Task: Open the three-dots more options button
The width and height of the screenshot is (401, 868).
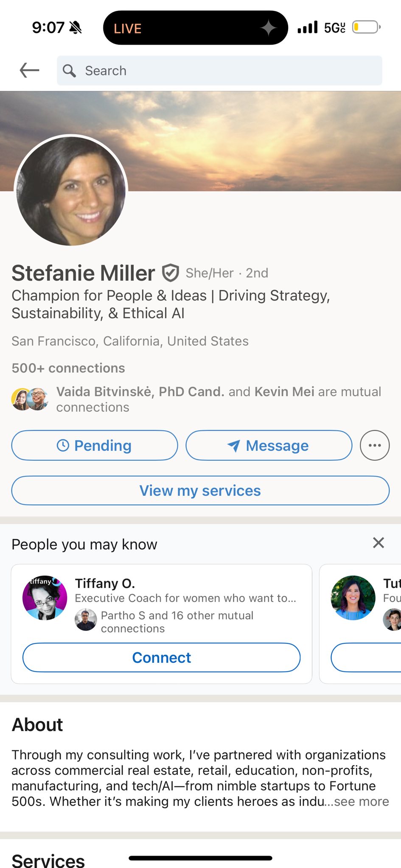Action: click(375, 445)
